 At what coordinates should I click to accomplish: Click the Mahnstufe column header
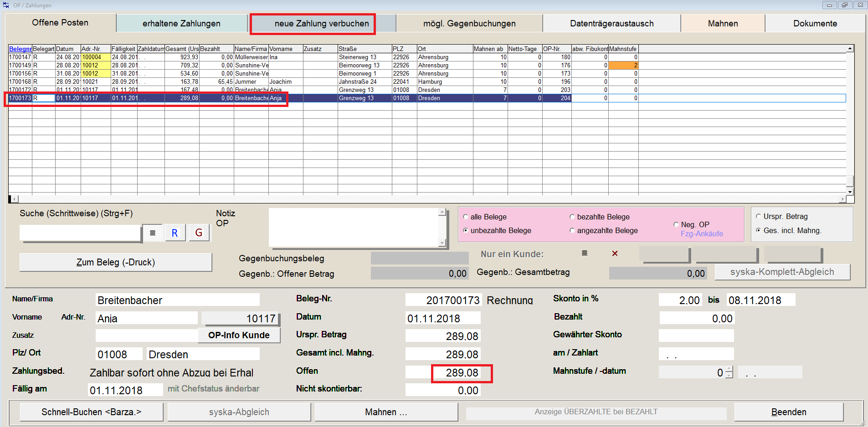[623, 49]
